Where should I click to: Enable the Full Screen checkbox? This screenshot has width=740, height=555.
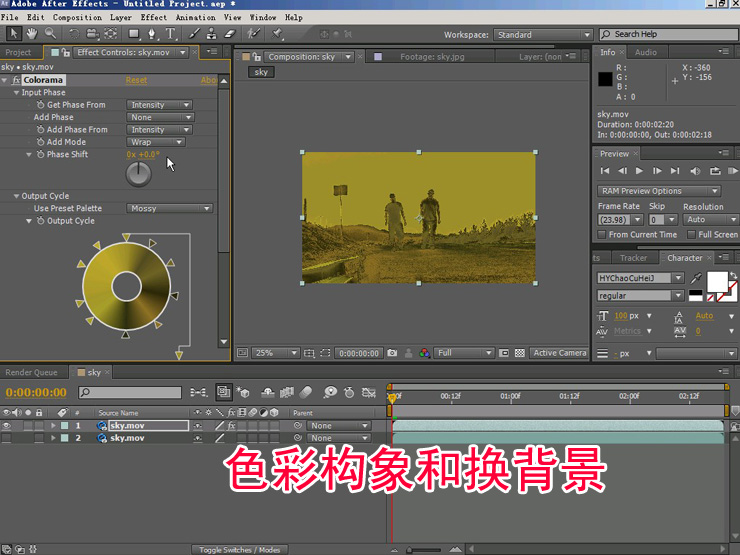pyautogui.click(x=691, y=234)
